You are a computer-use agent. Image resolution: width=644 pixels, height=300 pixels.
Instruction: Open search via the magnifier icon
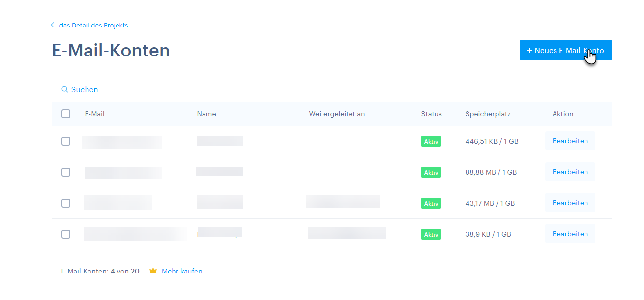pos(64,90)
